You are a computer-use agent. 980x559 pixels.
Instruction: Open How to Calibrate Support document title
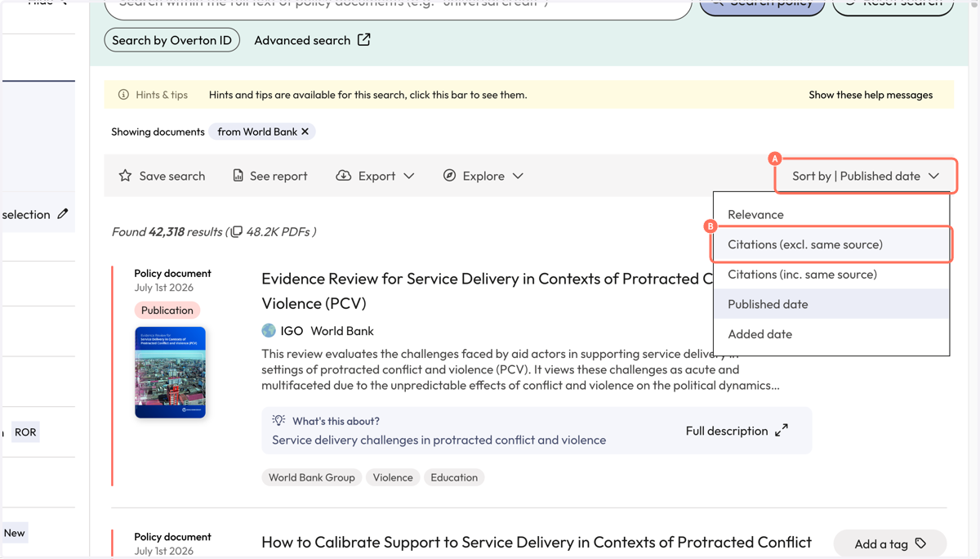(537, 543)
